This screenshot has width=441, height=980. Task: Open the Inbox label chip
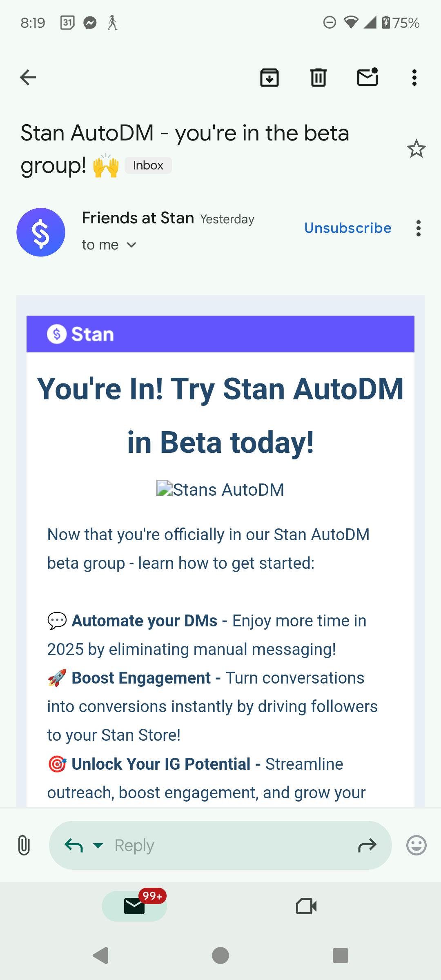point(148,165)
